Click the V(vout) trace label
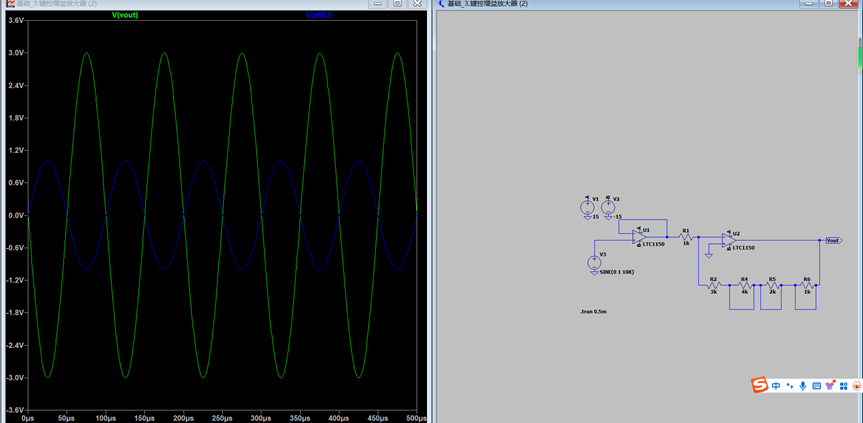The height and width of the screenshot is (423, 863). point(125,15)
